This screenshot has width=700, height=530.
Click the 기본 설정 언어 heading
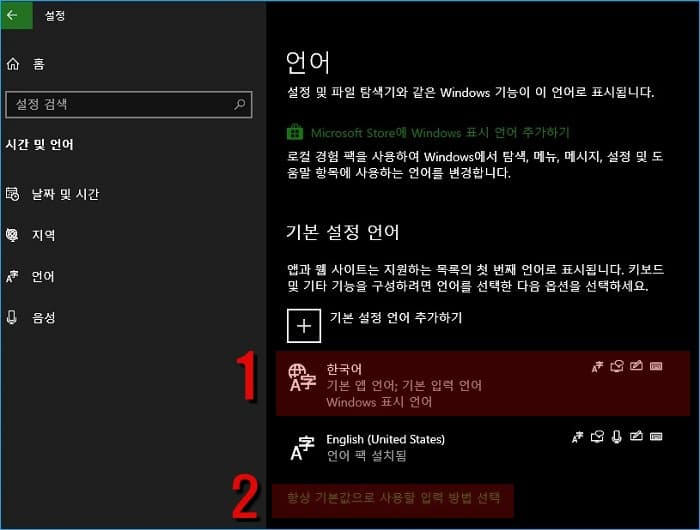click(342, 232)
